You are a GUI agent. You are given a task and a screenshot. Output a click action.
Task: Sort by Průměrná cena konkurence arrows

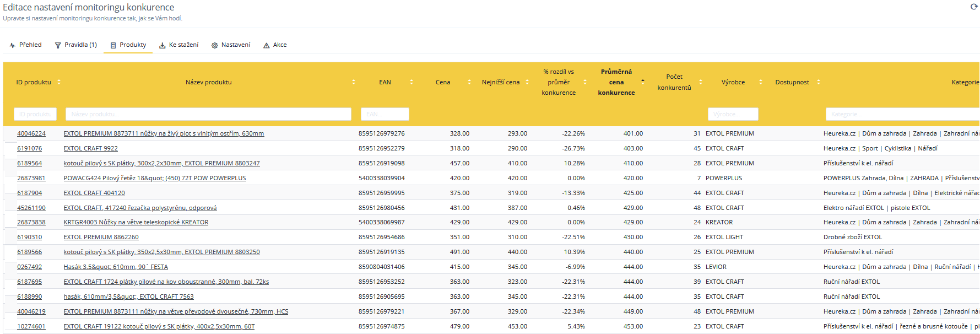click(x=642, y=82)
